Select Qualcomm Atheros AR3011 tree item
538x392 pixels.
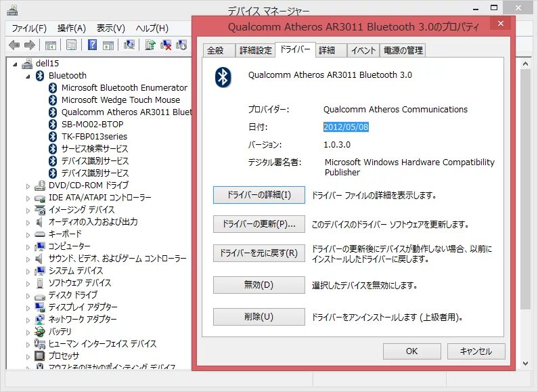point(127,112)
